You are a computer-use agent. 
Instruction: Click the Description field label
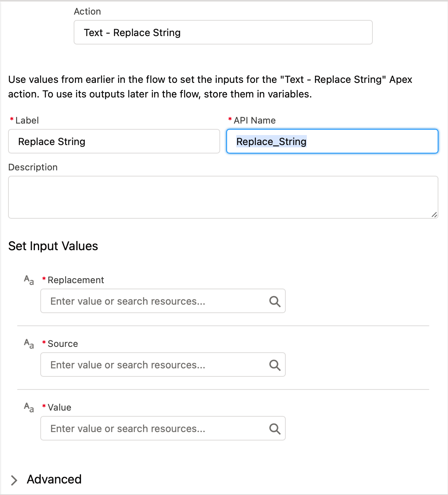click(33, 167)
